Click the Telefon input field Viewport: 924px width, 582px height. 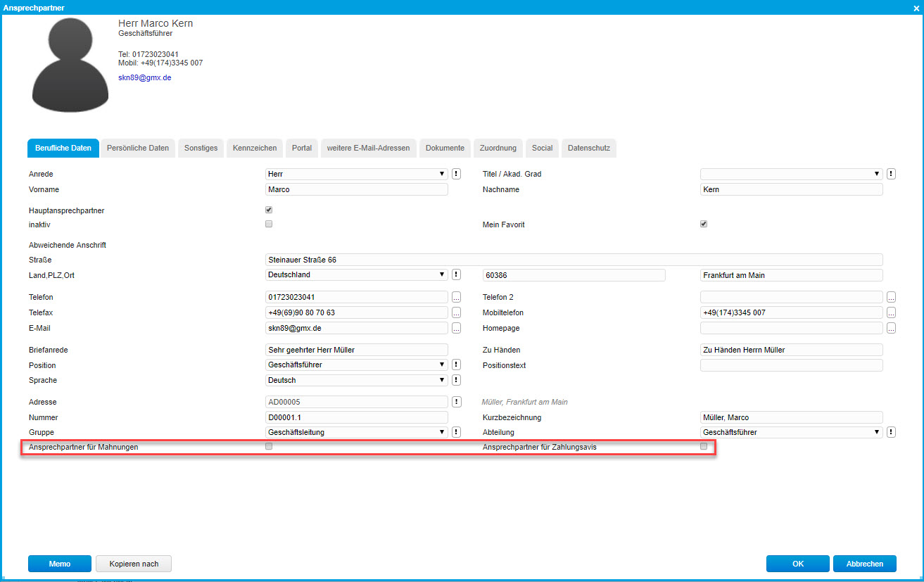point(357,297)
